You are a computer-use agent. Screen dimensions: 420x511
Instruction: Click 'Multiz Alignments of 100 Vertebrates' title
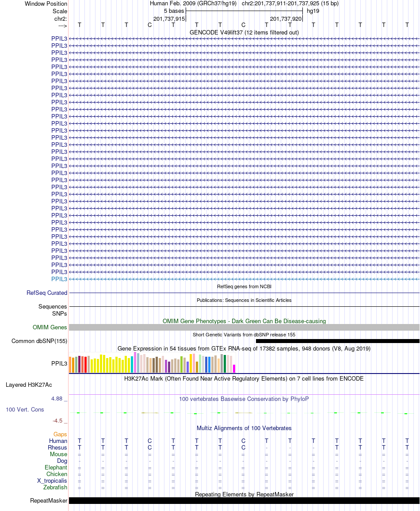[244, 428]
